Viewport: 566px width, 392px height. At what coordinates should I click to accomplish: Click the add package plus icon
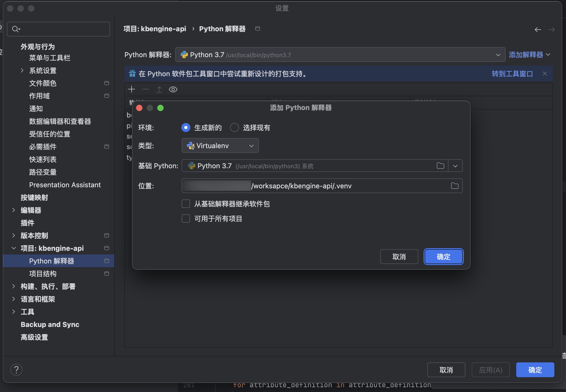(132, 89)
